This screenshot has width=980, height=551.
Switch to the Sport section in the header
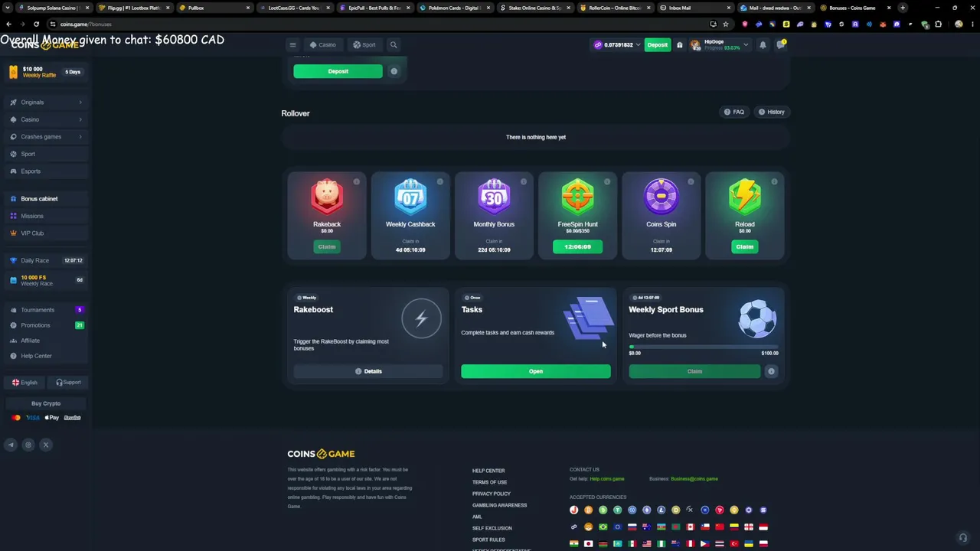point(364,45)
